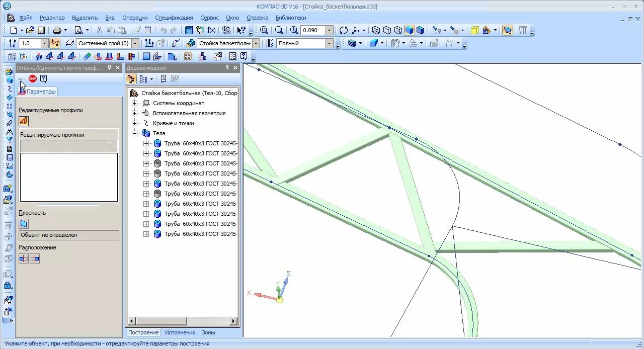Image resolution: width=644 pixels, height=349 pixels.
Task: Click the specification table icon
Action: coord(148,30)
